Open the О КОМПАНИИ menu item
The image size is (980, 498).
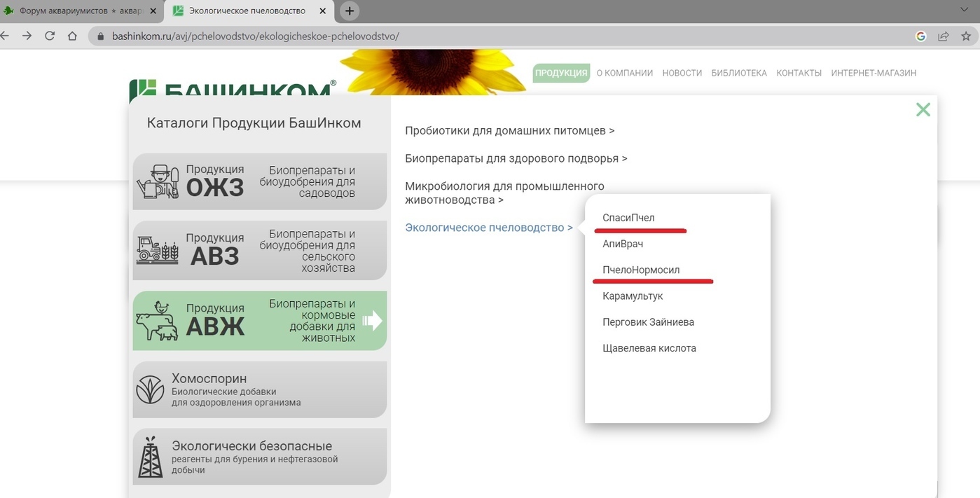coord(625,73)
